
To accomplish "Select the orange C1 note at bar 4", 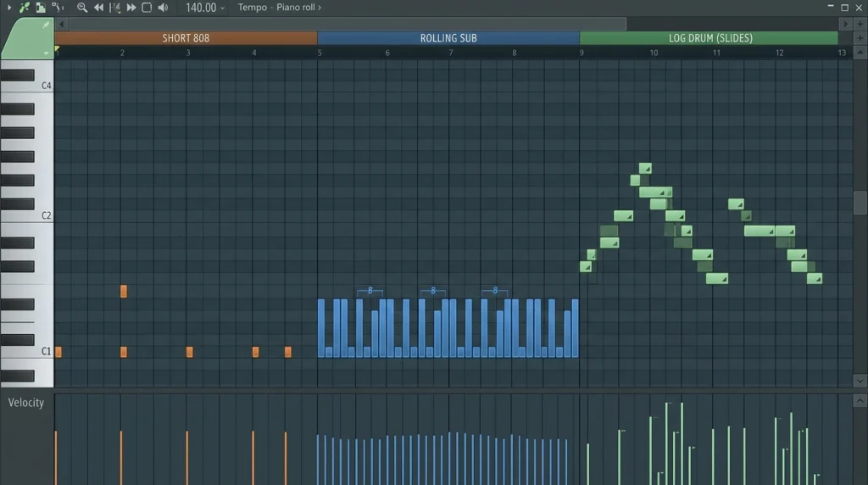I will [x=255, y=352].
